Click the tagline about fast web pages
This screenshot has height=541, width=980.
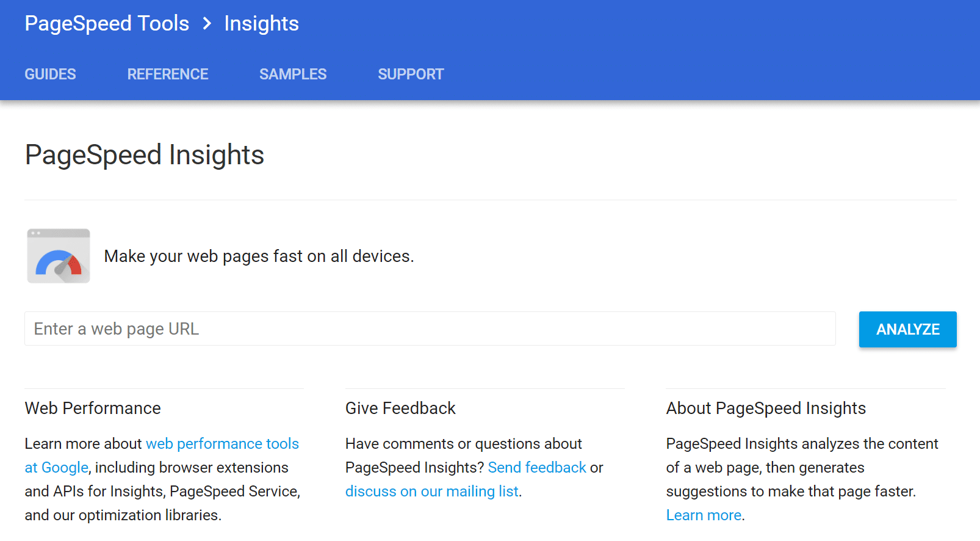[259, 256]
